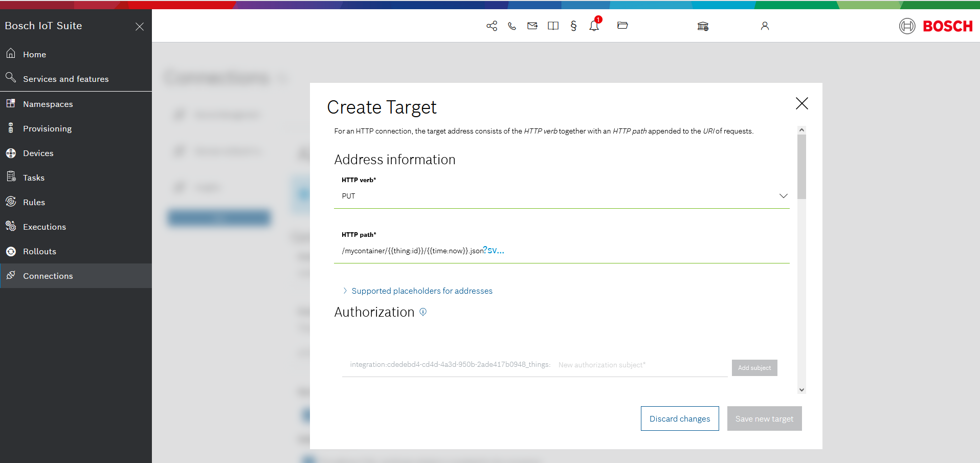Click the Provisioning icon
Image resolution: width=980 pixels, height=463 pixels.
11,127
